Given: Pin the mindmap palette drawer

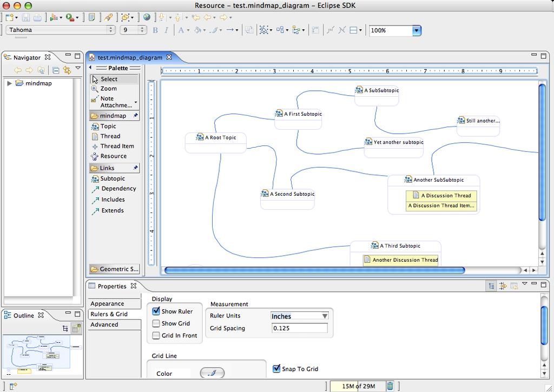Looking at the screenshot, I should point(135,116).
